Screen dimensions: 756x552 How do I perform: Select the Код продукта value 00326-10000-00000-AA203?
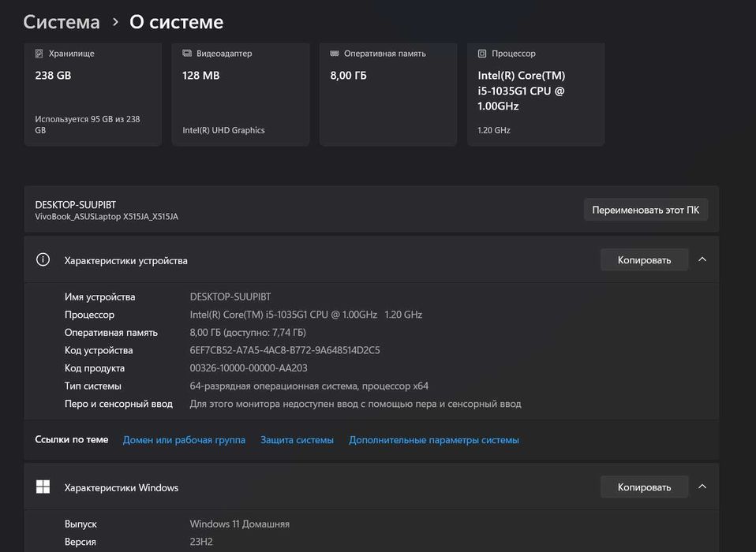249,368
